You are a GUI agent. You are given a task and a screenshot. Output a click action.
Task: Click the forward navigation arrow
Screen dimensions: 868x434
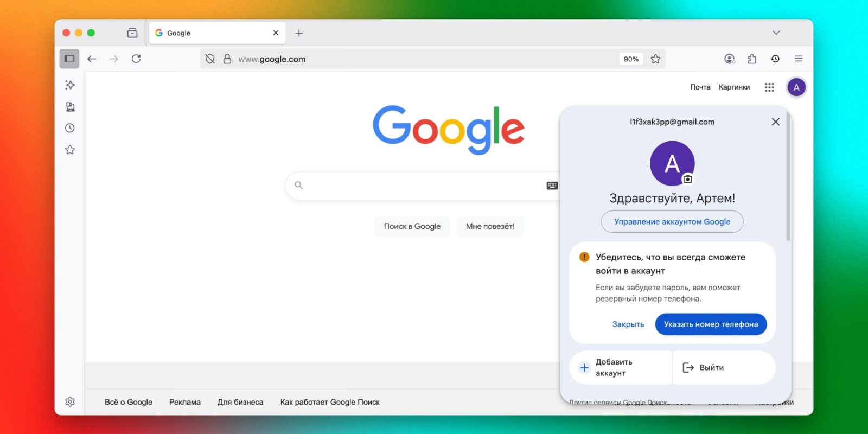[x=114, y=59]
